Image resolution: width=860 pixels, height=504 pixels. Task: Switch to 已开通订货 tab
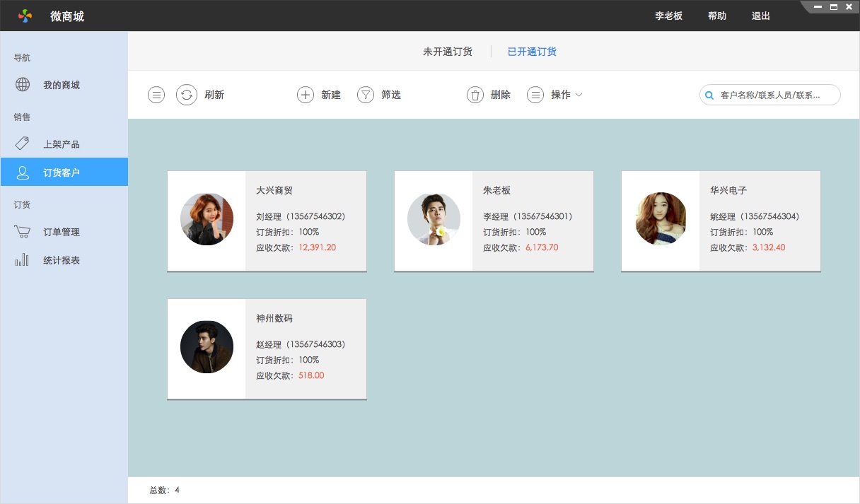pos(532,52)
